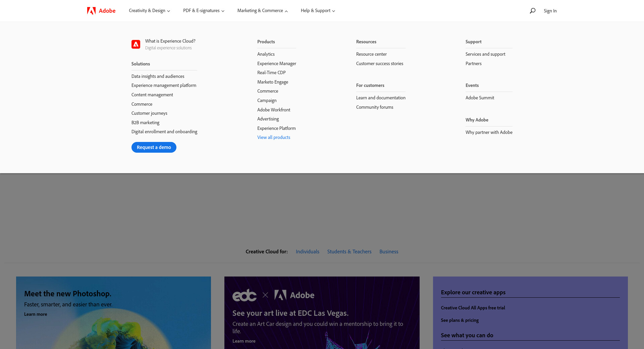Switch to the Students & Teachers tab

tap(349, 251)
